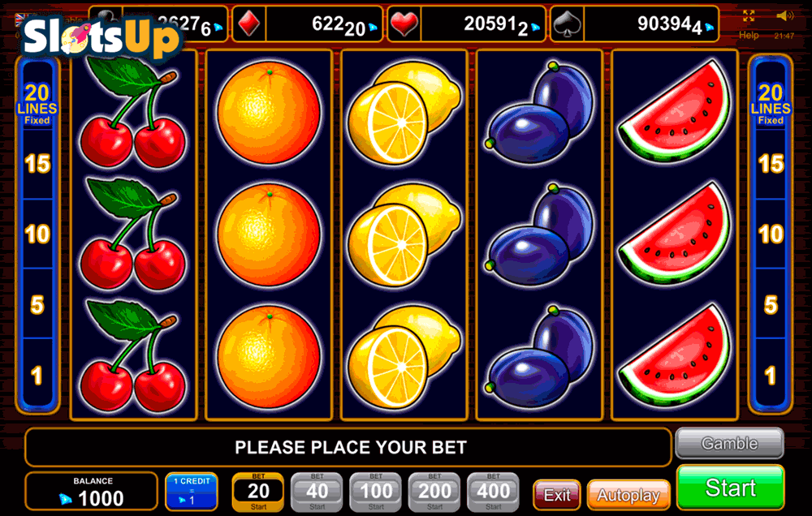Click the SlotsUp logo
This screenshot has width=812, height=516.
pos(101,37)
